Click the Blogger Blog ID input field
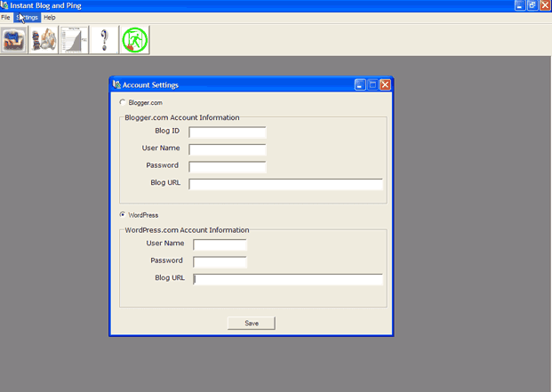Screen dimensions: 552x392 (228, 132)
